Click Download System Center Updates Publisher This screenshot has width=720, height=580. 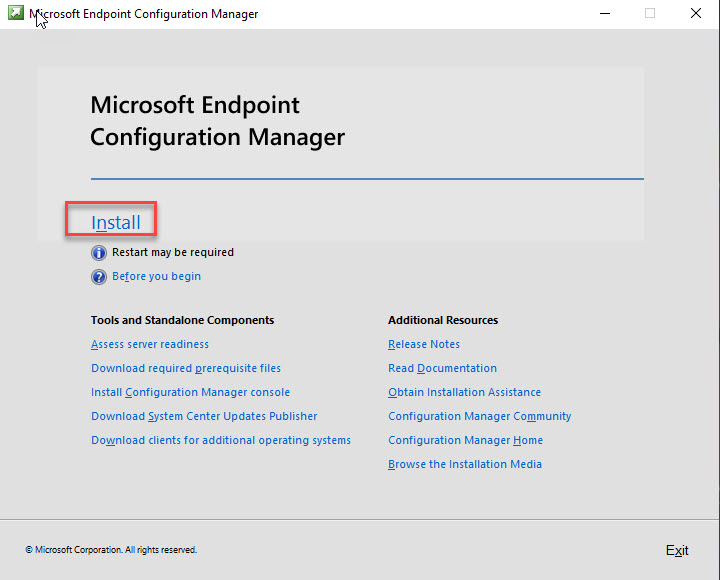pyautogui.click(x=204, y=417)
